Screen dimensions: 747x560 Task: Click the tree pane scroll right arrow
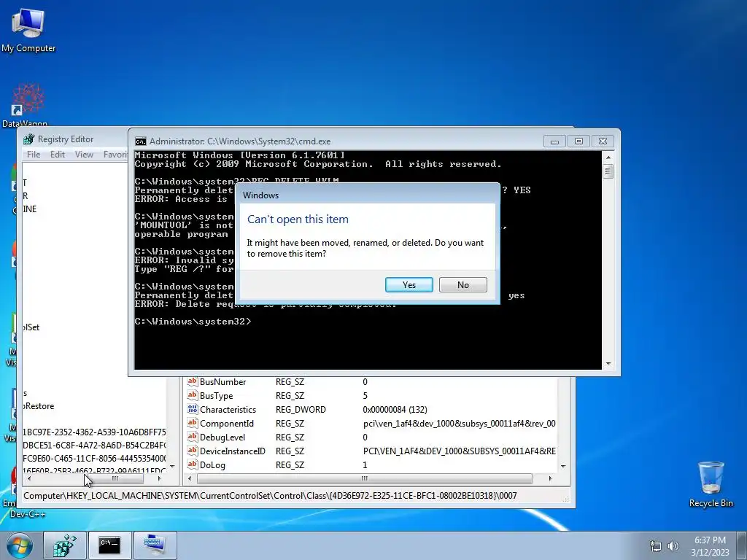[x=159, y=478]
